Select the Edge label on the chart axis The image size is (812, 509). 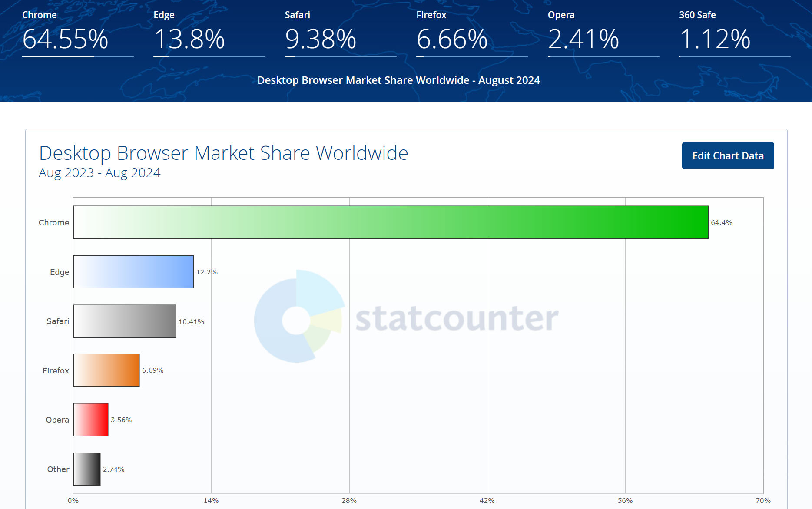point(60,272)
